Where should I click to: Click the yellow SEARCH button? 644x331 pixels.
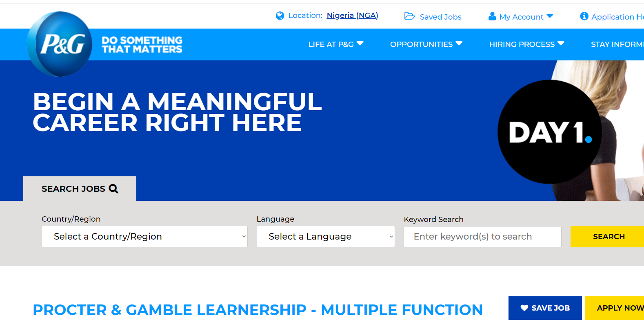607,237
